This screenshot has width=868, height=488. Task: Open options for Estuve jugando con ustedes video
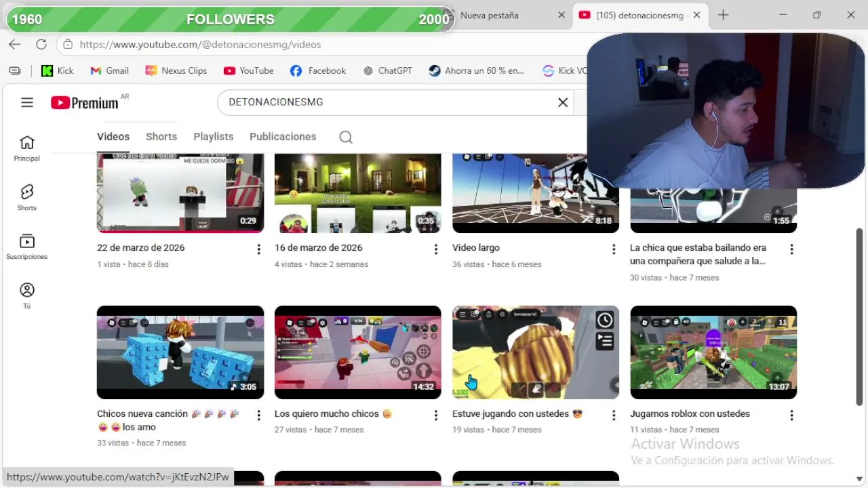(x=614, y=415)
